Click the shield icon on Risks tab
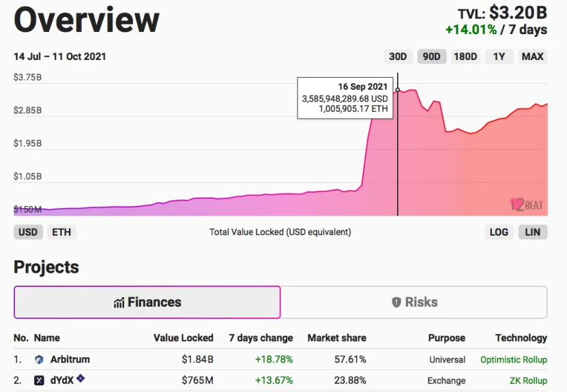The image size is (567, 392). [396, 303]
